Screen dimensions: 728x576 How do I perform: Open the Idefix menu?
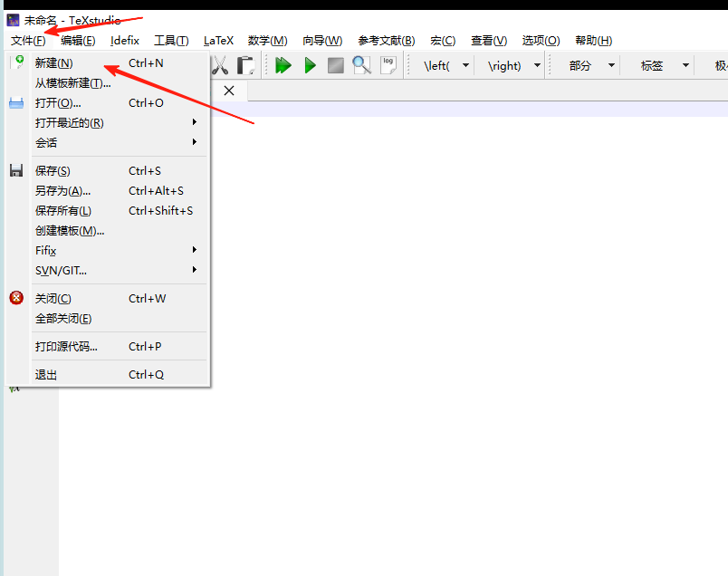click(x=125, y=41)
